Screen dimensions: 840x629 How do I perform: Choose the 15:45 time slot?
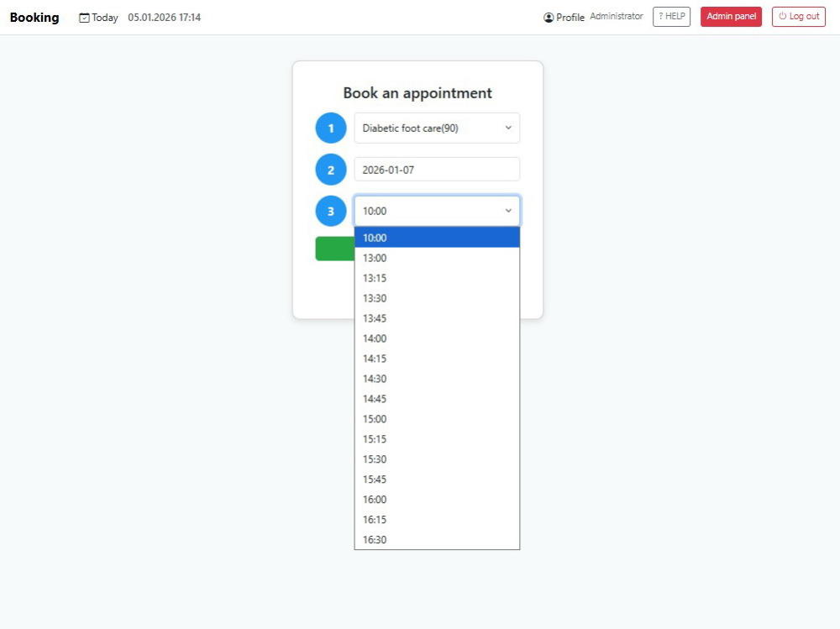coord(437,479)
